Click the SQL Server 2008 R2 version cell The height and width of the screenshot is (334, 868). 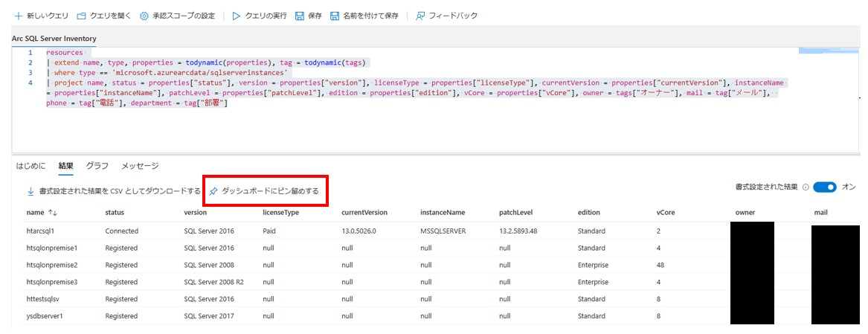click(213, 282)
